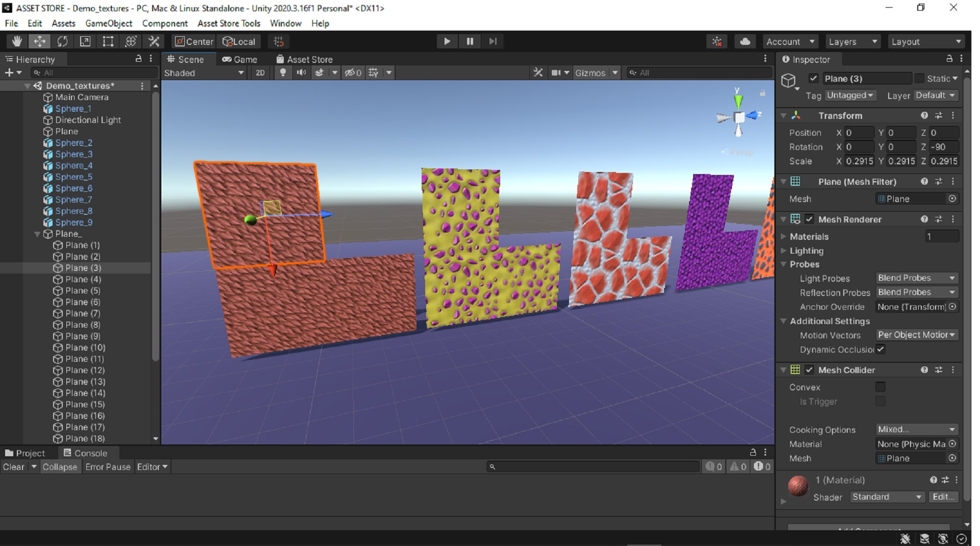Collapse the Plane_ hierarchy group
The width and height of the screenshot is (980, 546).
pyautogui.click(x=37, y=234)
